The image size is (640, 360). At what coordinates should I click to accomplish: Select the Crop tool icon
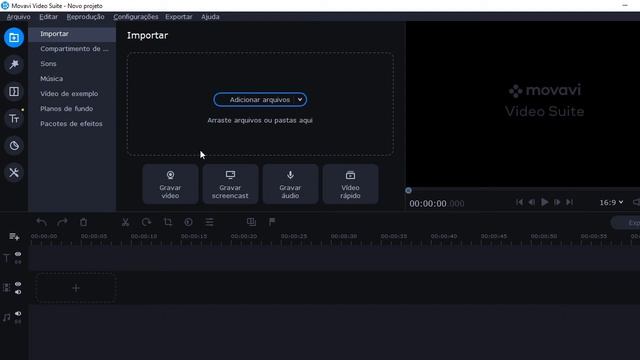167,222
